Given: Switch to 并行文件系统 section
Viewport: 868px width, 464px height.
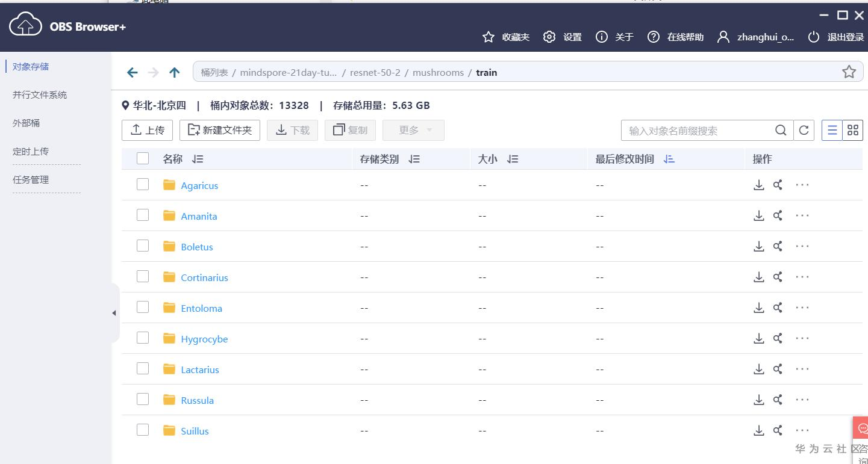Looking at the screenshot, I should click(x=40, y=94).
